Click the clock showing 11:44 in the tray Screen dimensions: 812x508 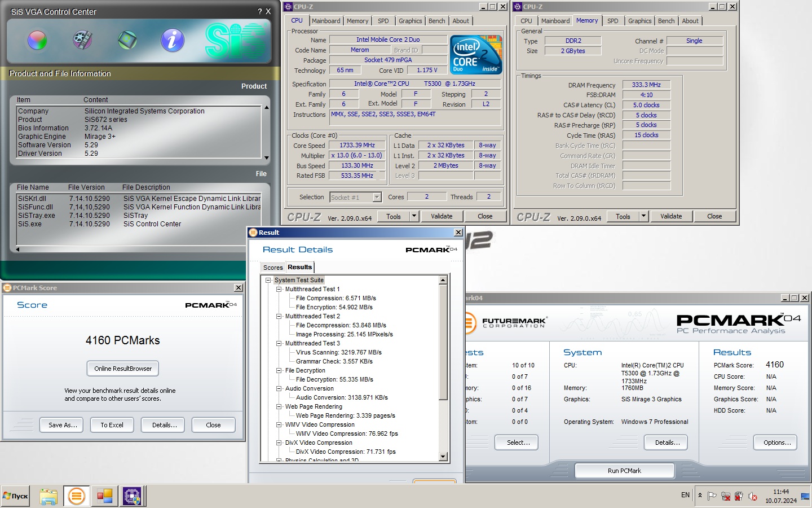[781, 492]
